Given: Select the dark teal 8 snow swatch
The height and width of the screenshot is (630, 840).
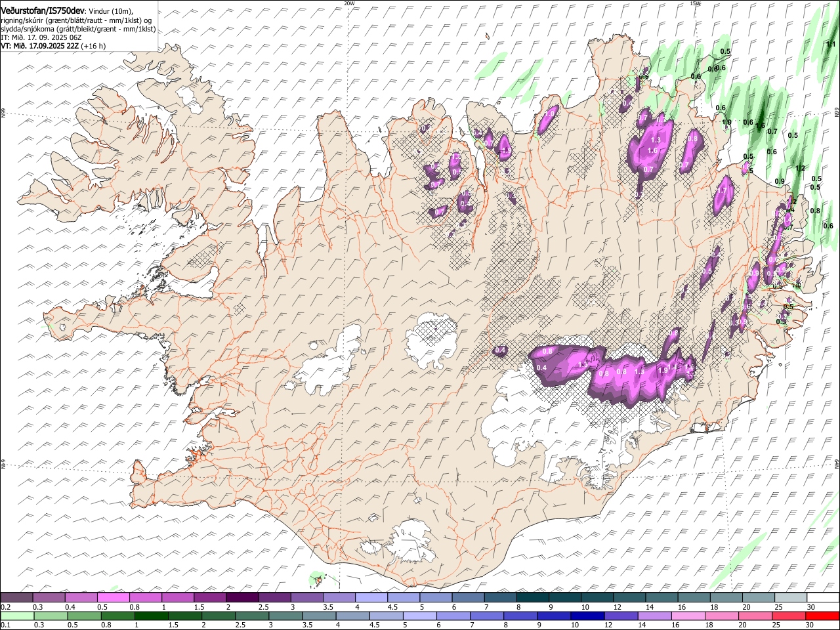Looking at the screenshot, I should [532, 597].
